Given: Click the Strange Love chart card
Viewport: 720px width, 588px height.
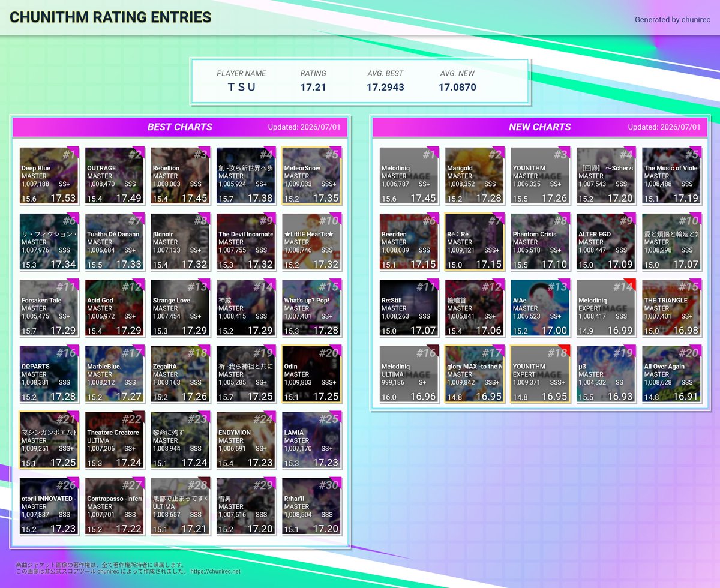Looking at the screenshot, I should click(x=180, y=308).
